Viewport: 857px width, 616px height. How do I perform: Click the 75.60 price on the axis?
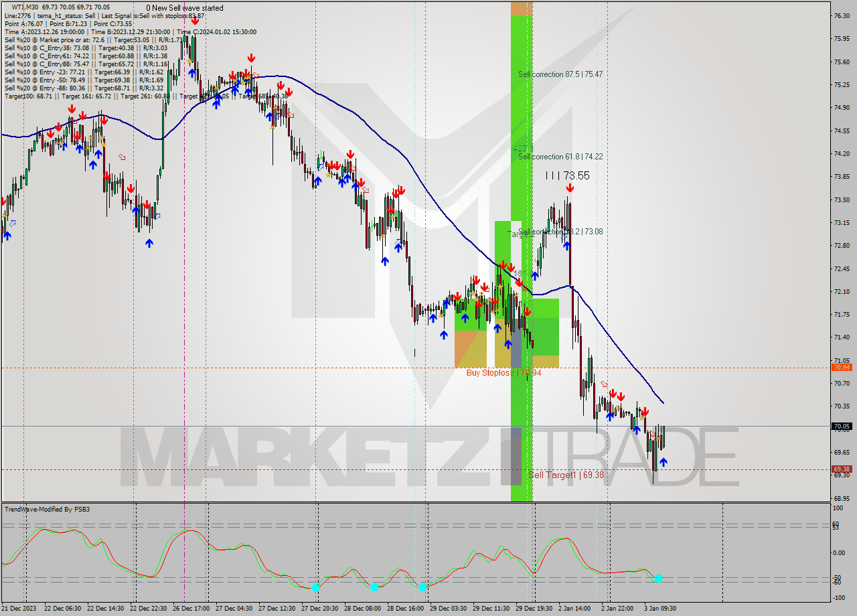pyautogui.click(x=841, y=62)
